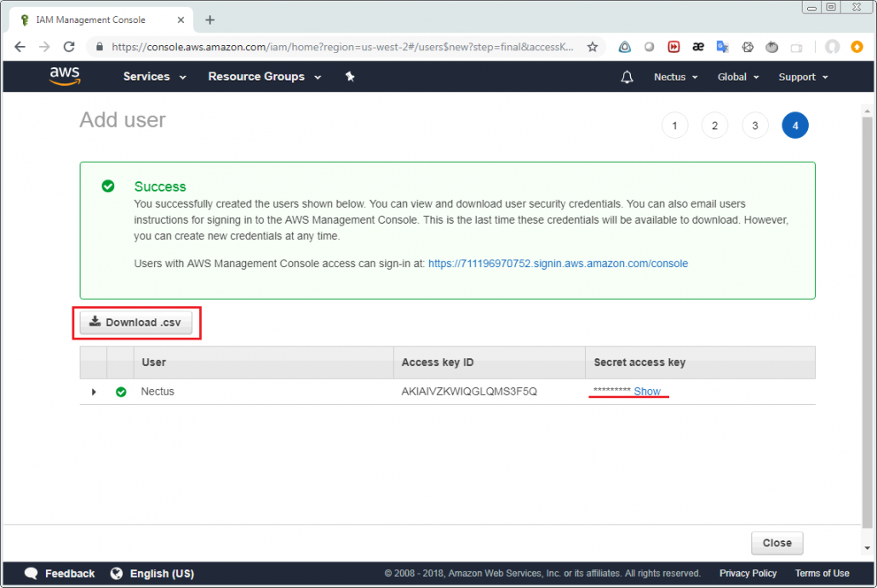877x588 pixels.
Task: Click the Feedback speech bubble icon
Action: (31, 573)
